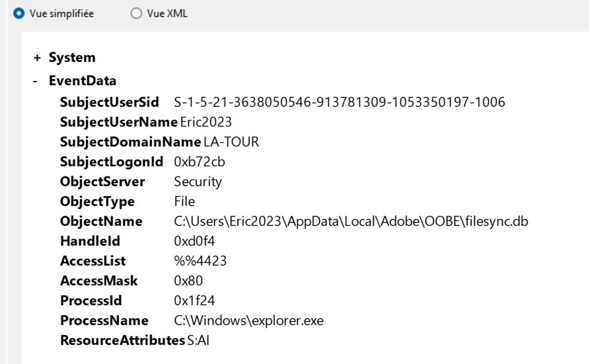Select the Vue simplifiée radio button
The width and height of the screenshot is (589, 364).
[18, 13]
